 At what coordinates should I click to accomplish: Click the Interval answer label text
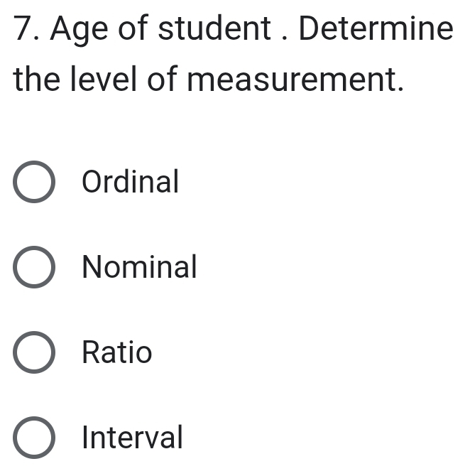[x=132, y=437]
